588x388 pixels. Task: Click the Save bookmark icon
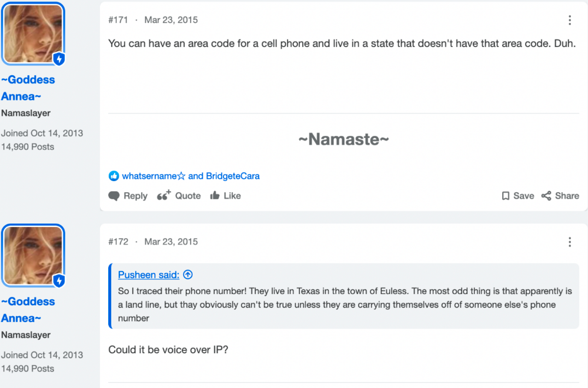(x=506, y=196)
